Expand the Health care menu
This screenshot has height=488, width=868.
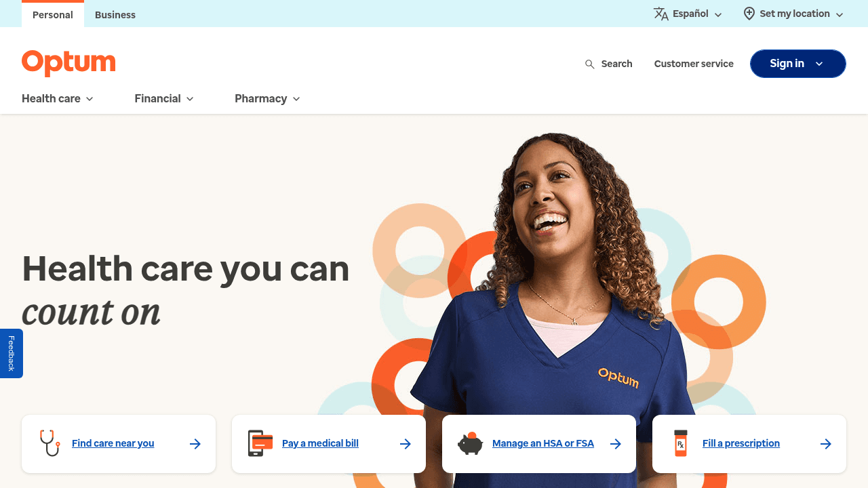[x=58, y=98]
